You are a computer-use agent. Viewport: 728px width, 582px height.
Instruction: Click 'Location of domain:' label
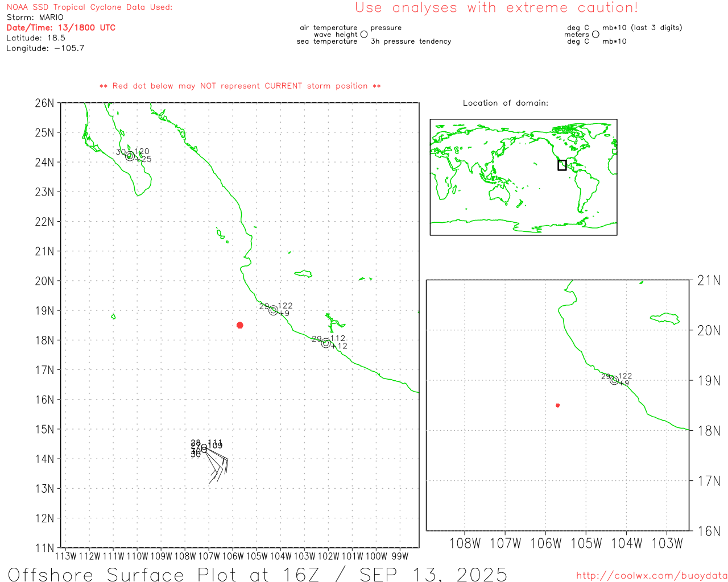[506, 103]
